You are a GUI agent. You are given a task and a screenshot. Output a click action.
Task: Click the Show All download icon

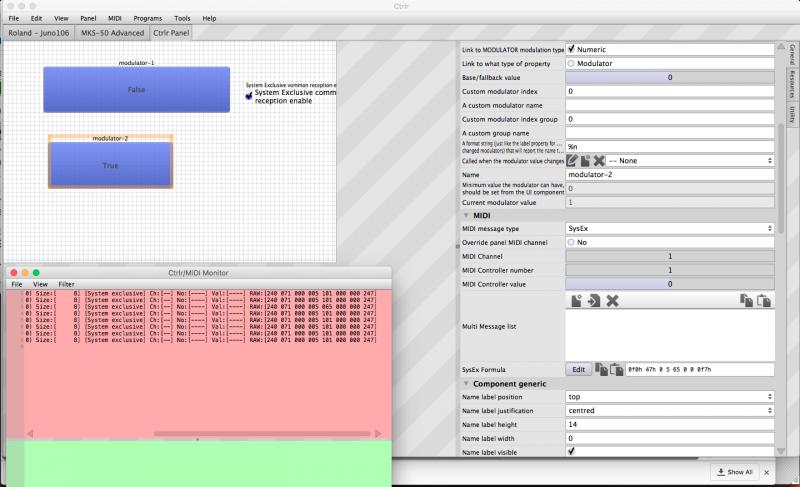click(x=721, y=472)
